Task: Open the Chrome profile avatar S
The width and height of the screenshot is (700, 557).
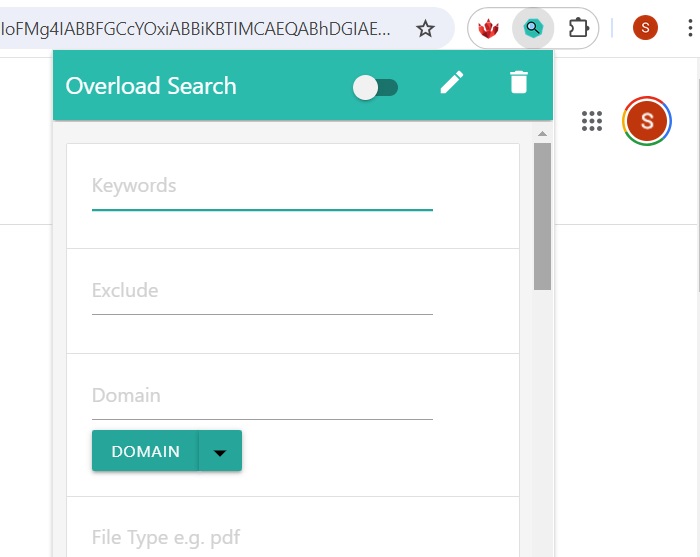Action: (645, 28)
